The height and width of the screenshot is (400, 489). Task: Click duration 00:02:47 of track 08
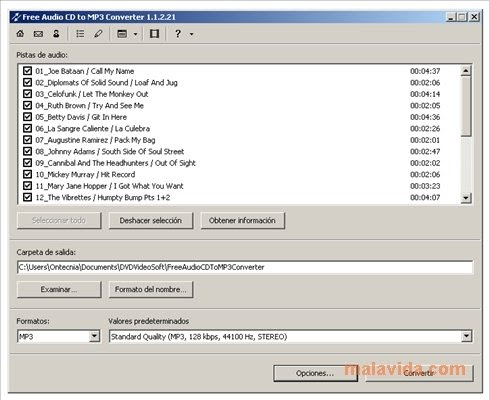click(x=425, y=151)
